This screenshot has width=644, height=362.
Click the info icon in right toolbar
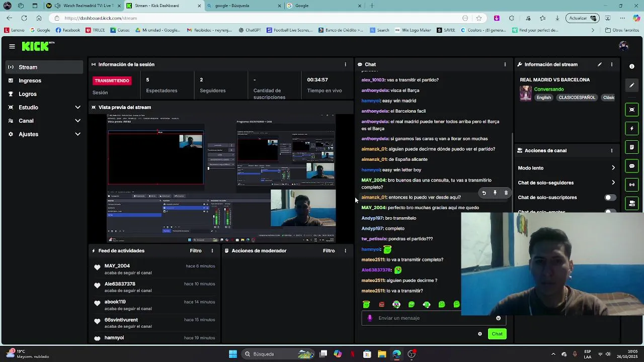[x=632, y=66]
